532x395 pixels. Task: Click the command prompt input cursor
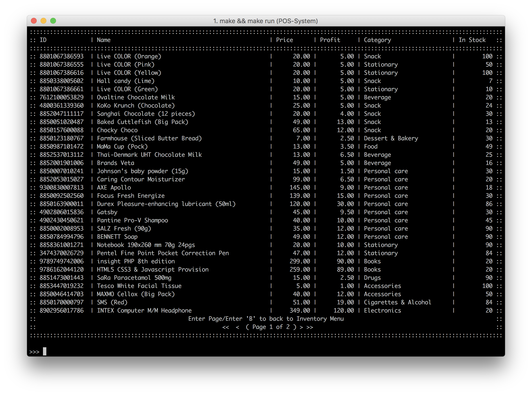point(45,351)
